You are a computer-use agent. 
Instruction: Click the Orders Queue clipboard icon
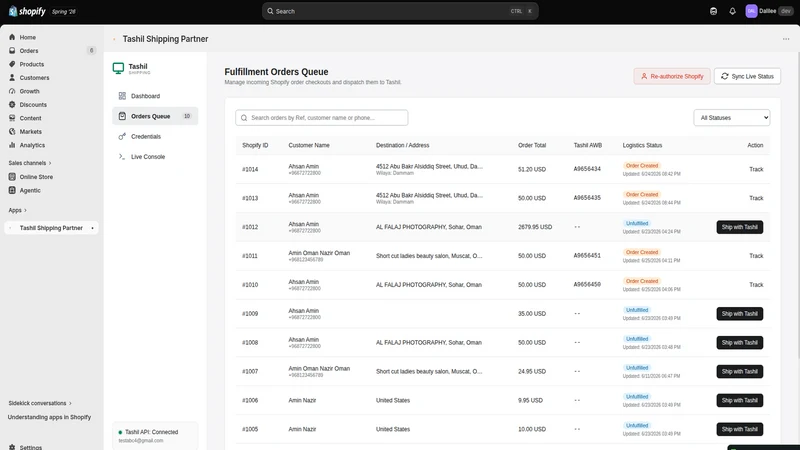pyautogui.click(x=122, y=116)
